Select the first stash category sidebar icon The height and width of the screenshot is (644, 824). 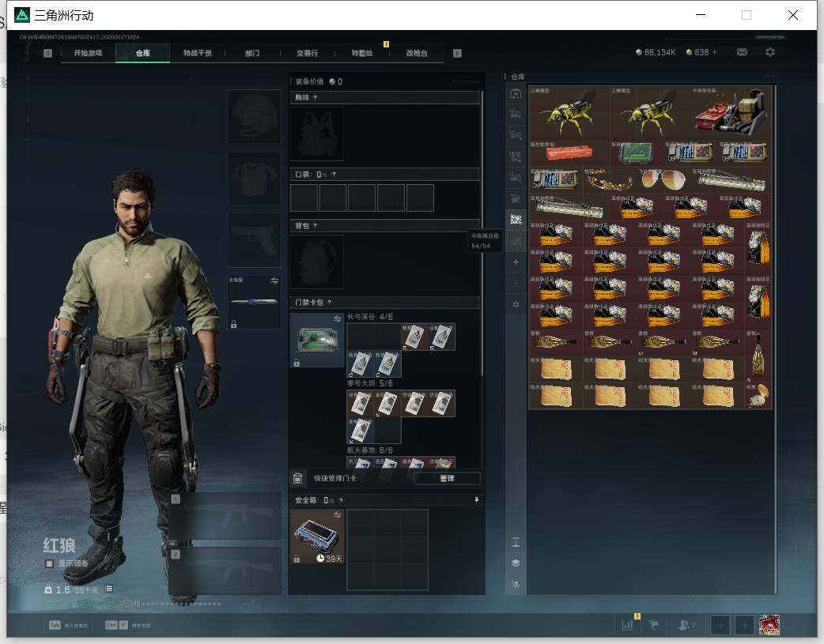coord(516,94)
